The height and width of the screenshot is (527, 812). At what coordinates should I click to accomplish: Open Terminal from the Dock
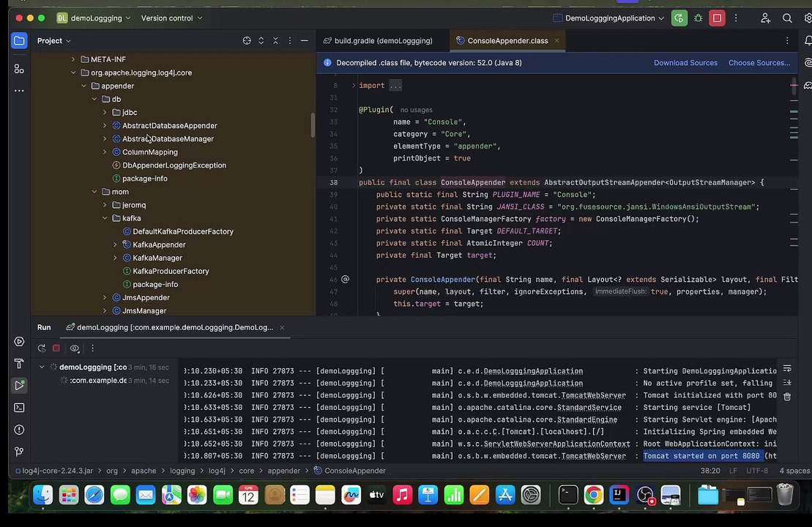click(568, 495)
